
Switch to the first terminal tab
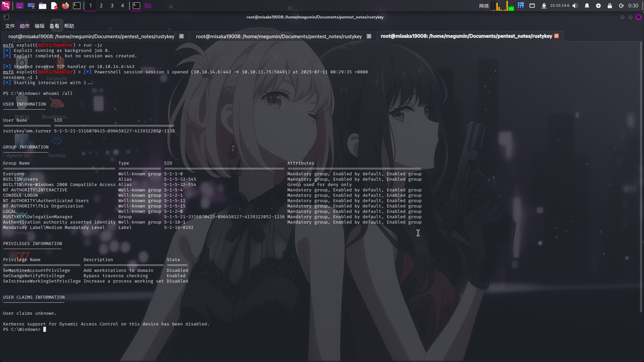(x=91, y=37)
